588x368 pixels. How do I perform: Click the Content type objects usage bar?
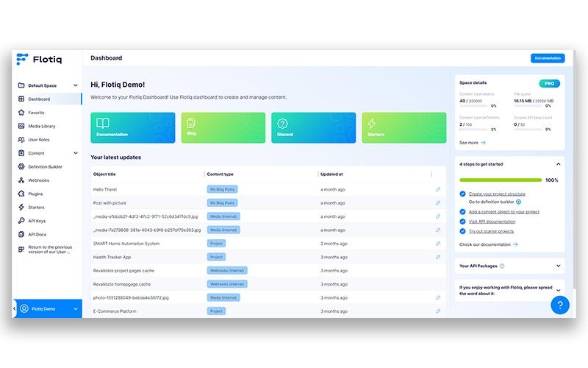point(474,106)
